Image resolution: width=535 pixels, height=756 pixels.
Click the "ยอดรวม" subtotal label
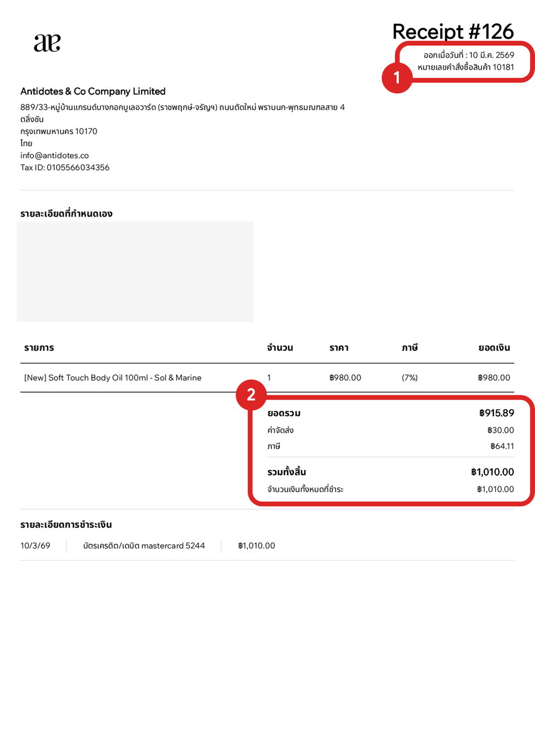pos(284,413)
